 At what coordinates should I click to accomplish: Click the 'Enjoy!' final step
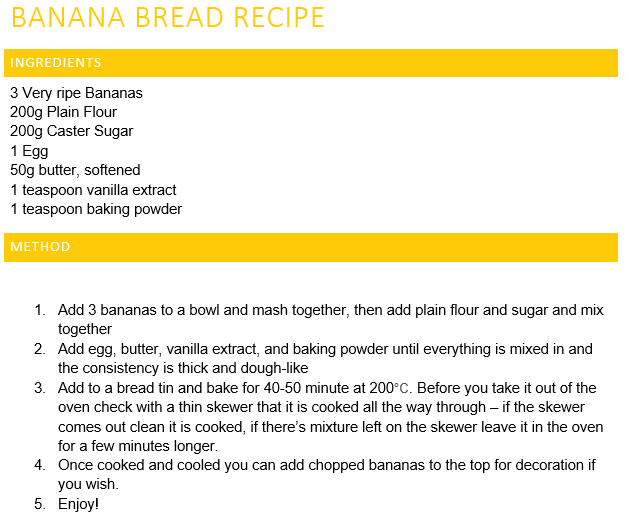tap(78, 504)
